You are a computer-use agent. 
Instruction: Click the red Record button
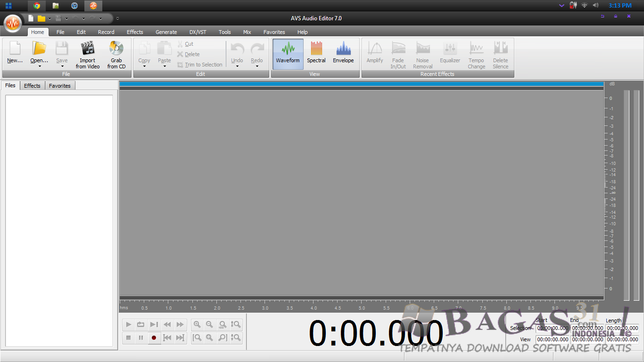point(154,337)
